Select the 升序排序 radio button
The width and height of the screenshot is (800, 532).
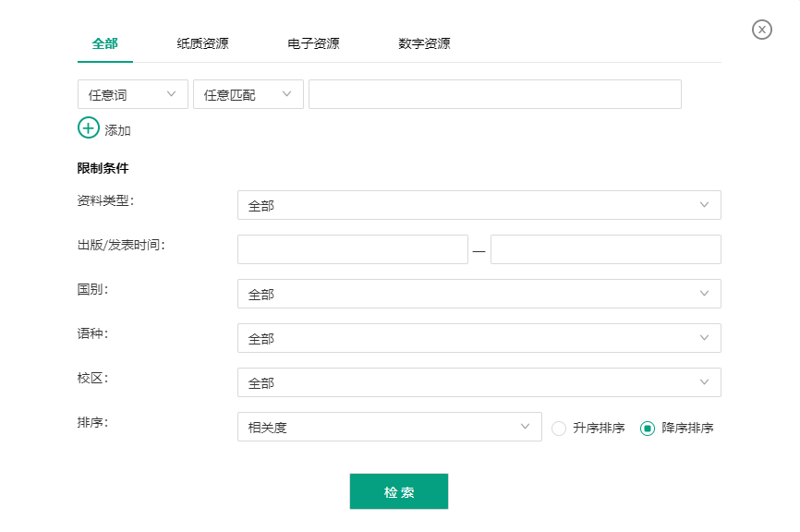tap(559, 429)
